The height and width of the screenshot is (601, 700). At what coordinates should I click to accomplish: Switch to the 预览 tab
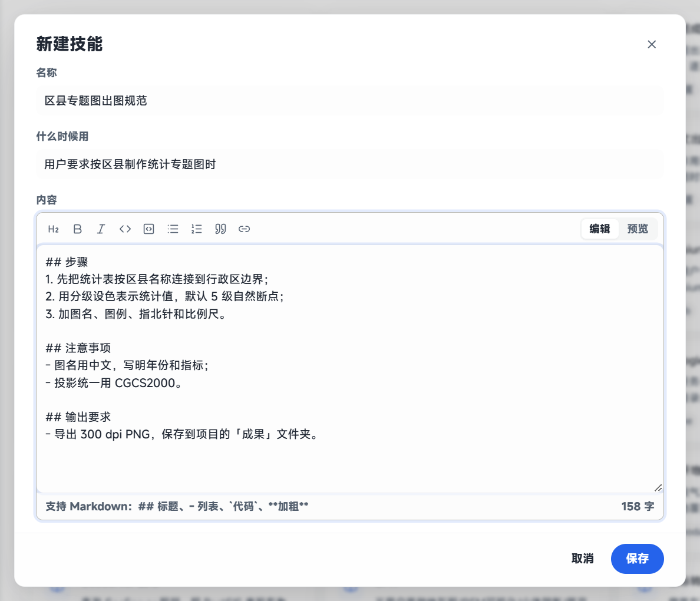coord(638,229)
